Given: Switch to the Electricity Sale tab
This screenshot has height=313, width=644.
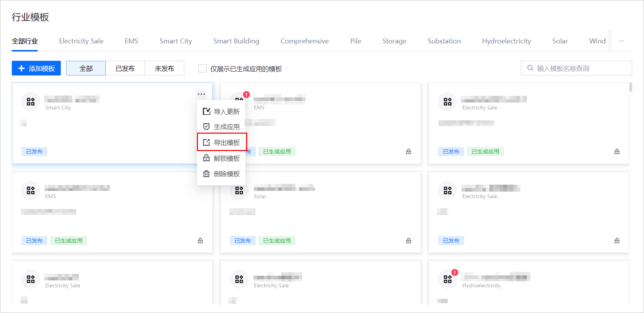Looking at the screenshot, I should click(81, 41).
